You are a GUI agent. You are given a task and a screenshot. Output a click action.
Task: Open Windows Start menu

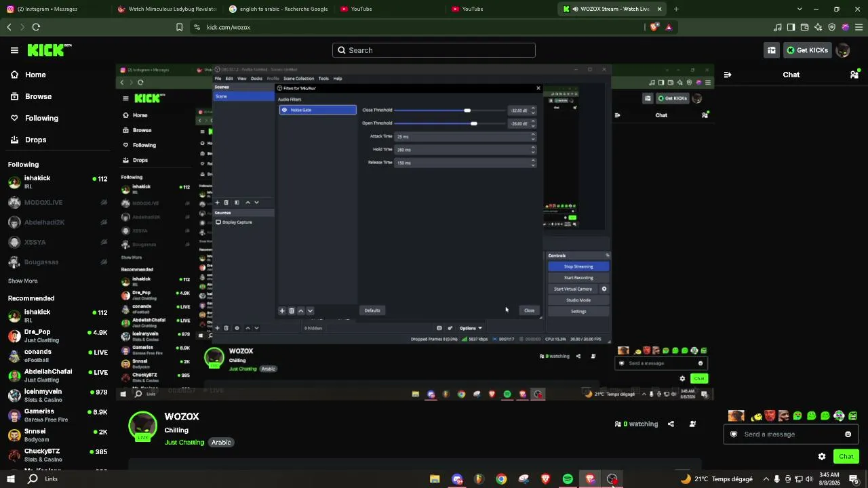click(x=11, y=479)
